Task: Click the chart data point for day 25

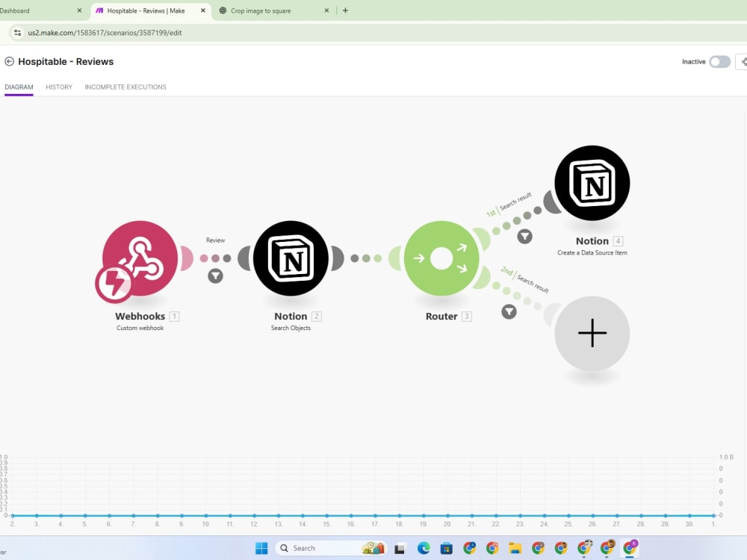Action: click(568, 515)
